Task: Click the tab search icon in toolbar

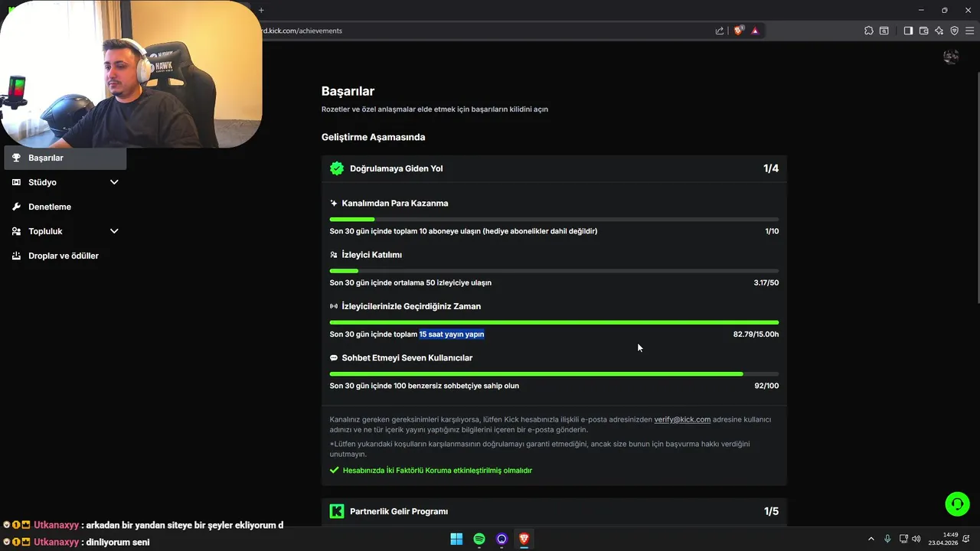Action: click(884, 31)
